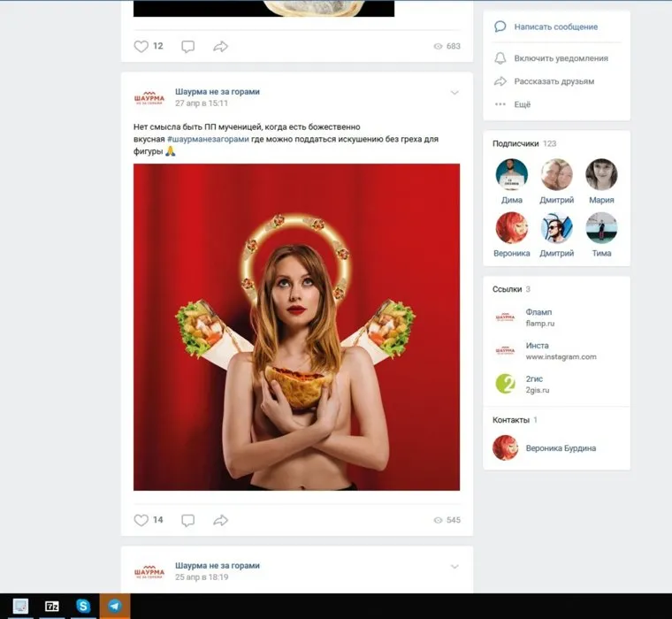Open the Ещё more options menu

click(523, 104)
